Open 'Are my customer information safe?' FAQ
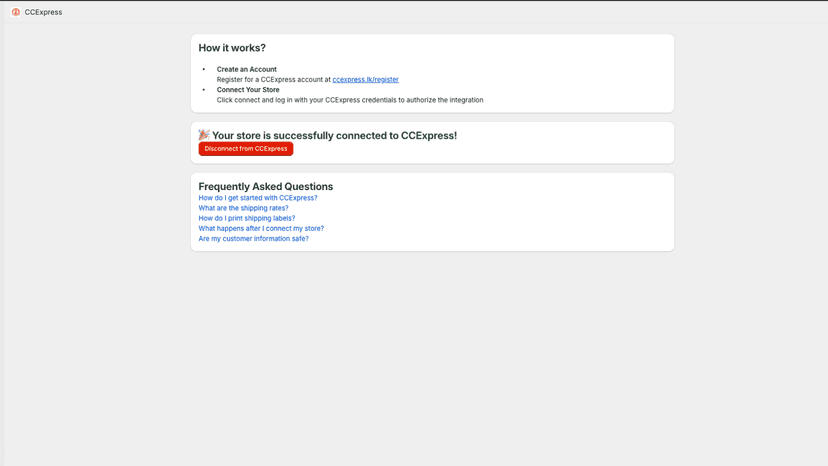The height and width of the screenshot is (466, 828). tap(253, 239)
